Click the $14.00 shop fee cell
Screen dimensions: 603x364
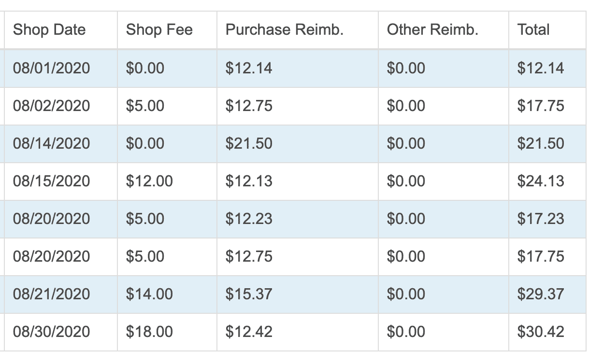coord(167,294)
